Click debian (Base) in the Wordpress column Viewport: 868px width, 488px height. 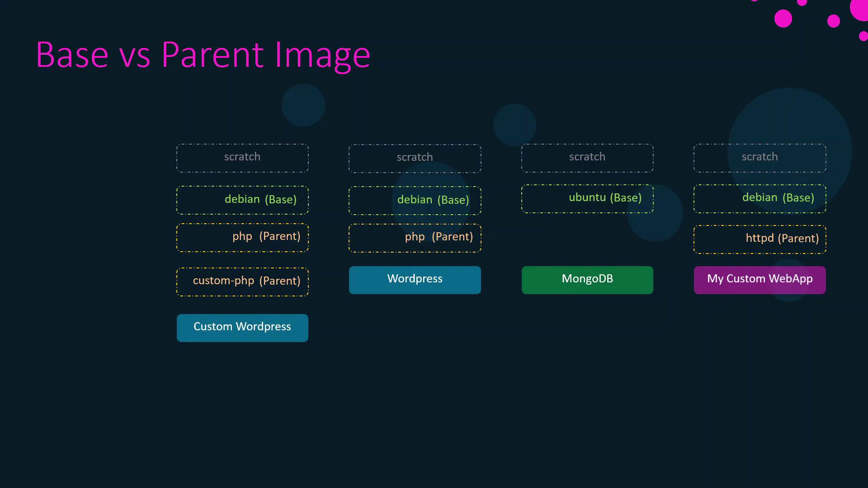point(415,200)
